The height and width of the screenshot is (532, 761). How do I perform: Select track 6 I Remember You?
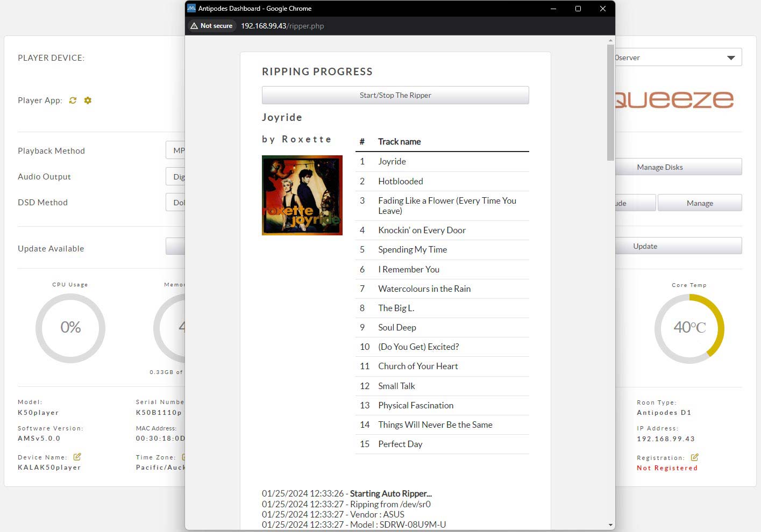[442, 270]
